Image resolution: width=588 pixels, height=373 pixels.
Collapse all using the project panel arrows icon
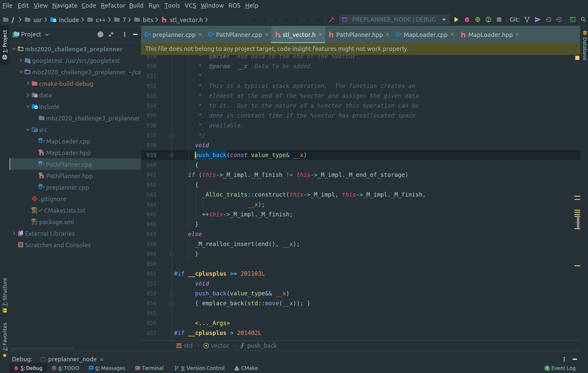tap(111, 34)
